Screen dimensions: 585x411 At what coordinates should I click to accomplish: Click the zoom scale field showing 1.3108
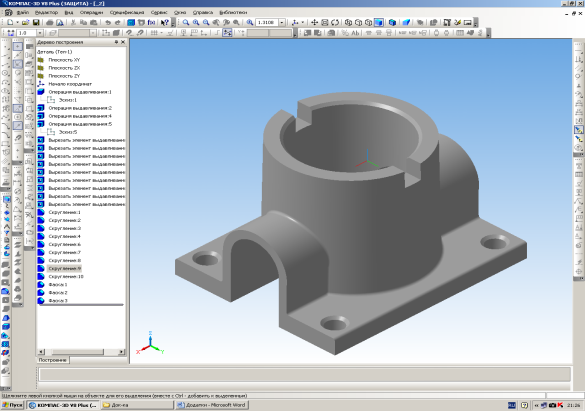pyautogui.click(x=267, y=22)
